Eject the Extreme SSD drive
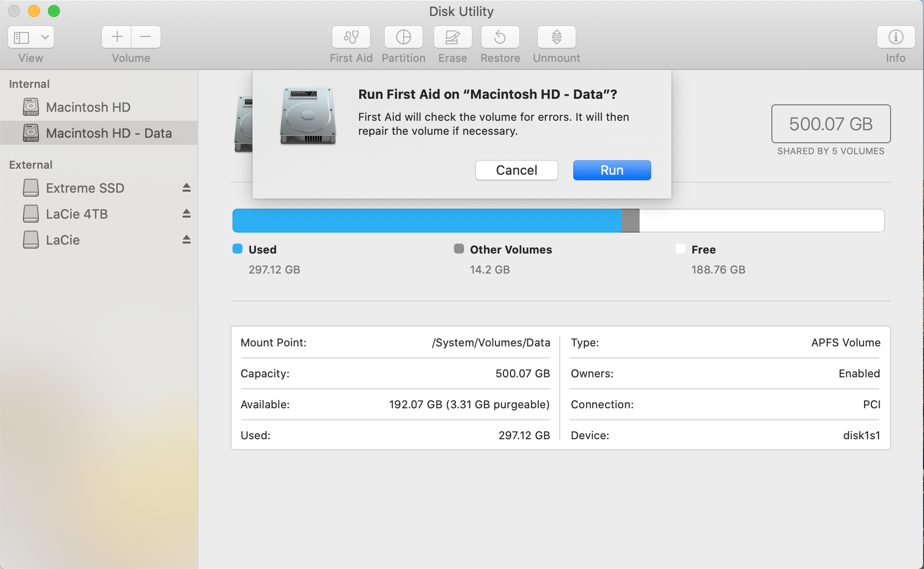924x569 pixels. 186,188
